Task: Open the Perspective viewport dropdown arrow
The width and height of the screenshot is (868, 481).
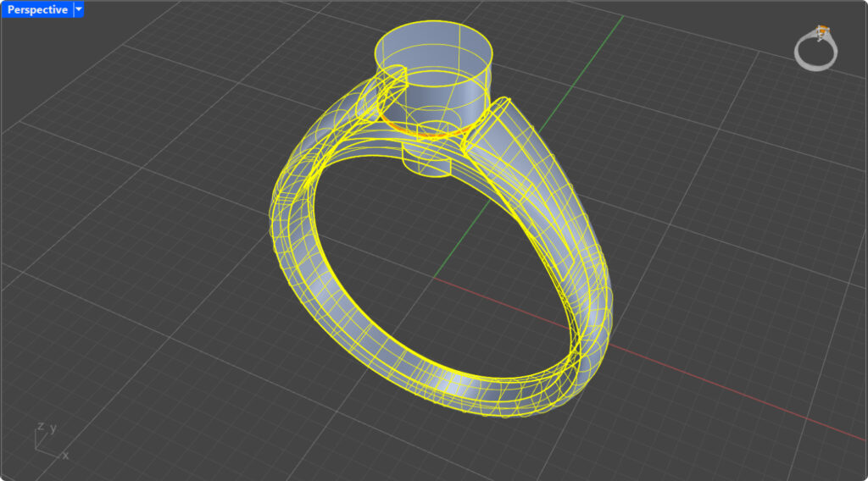Action: [79, 9]
